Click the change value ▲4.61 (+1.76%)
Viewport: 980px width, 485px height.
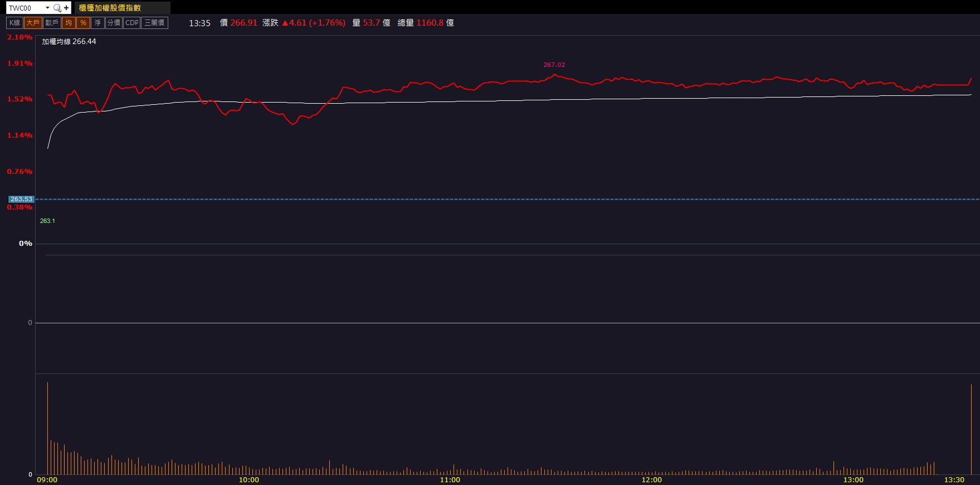(x=313, y=23)
